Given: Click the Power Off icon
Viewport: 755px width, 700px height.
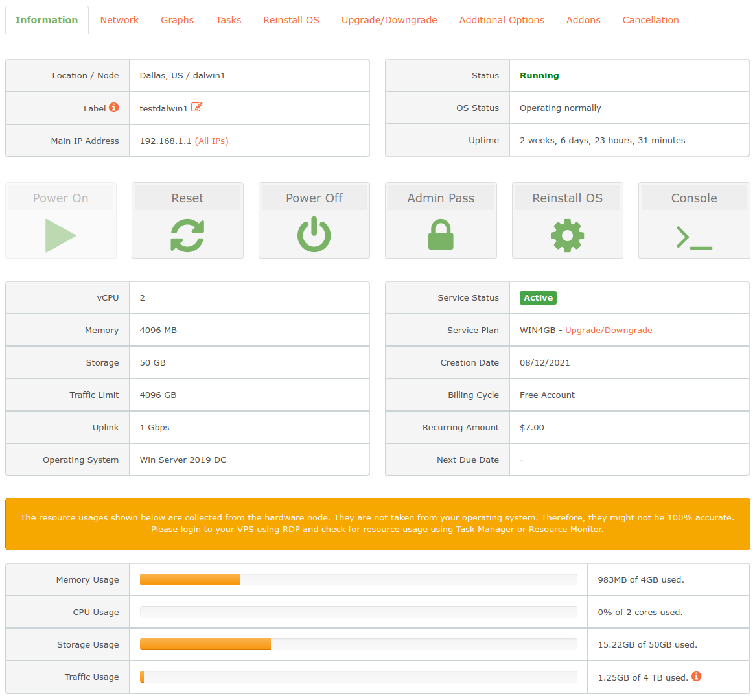Looking at the screenshot, I should pos(314,235).
